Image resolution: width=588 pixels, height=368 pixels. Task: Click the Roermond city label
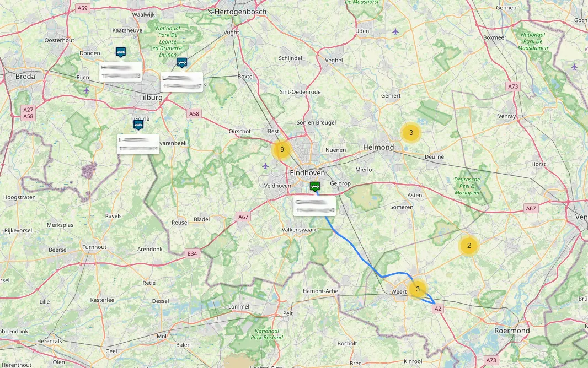coord(512,331)
